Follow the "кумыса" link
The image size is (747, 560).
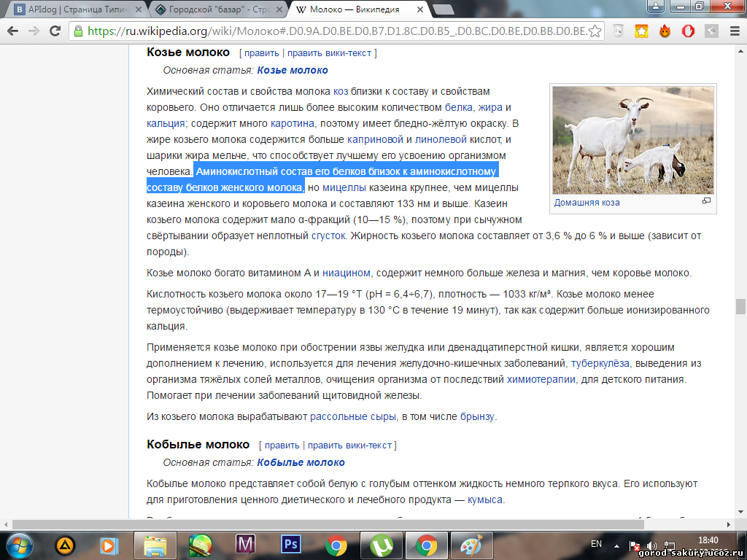(484, 499)
